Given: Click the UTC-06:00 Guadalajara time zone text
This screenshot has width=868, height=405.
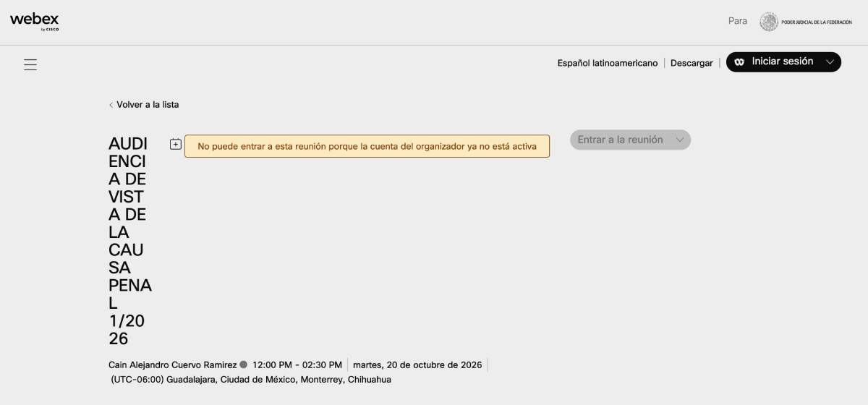Looking at the screenshot, I should click(251, 380).
